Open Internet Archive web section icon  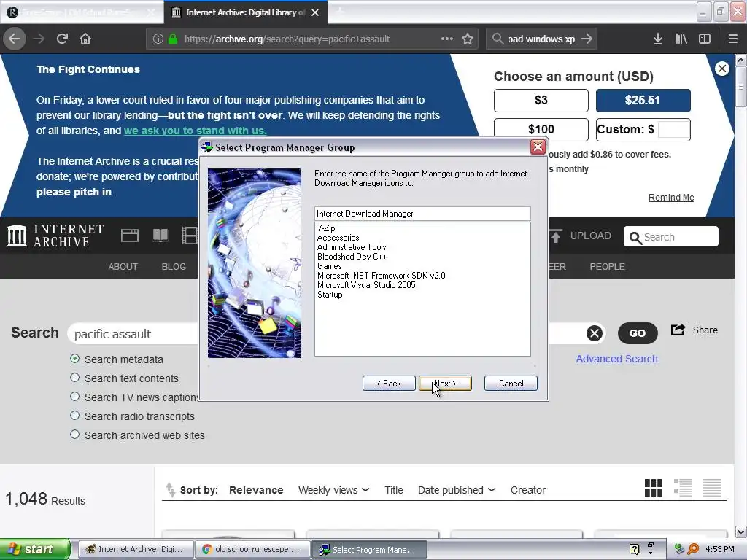(130, 236)
